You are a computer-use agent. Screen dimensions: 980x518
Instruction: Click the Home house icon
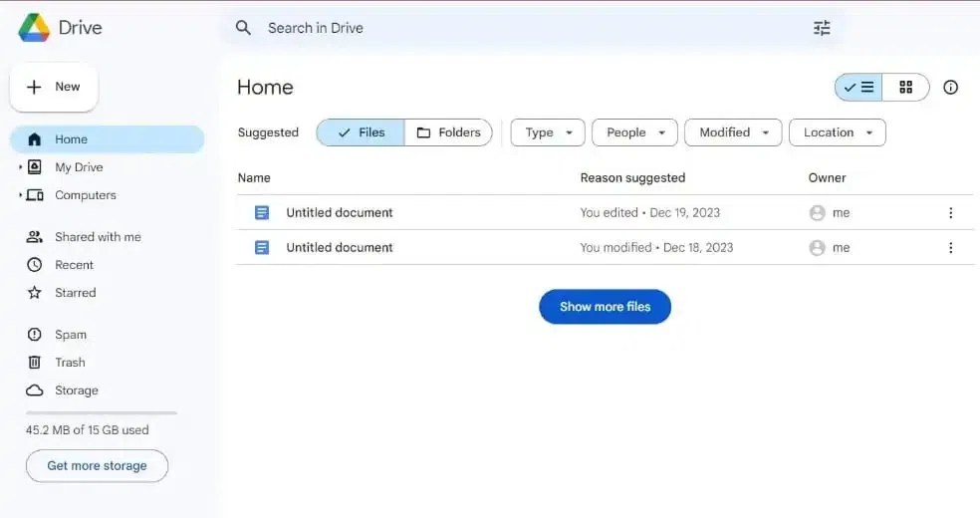(x=35, y=139)
